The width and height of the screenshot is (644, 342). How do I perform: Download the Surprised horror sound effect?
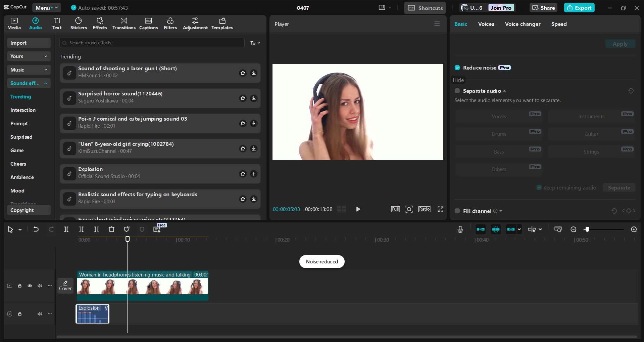254,98
